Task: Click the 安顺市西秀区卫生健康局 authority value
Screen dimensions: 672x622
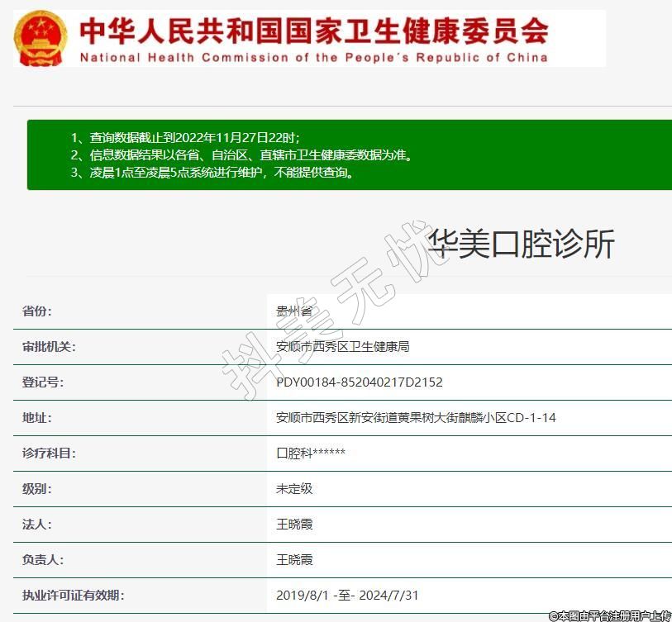Action: point(342,347)
